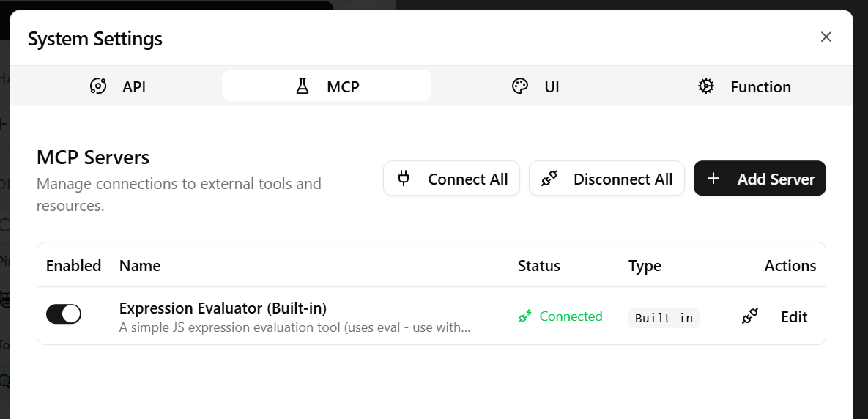Viewport: 868px width, 419px height.
Task: Click disconnect icon in Actions column
Action: (750, 316)
